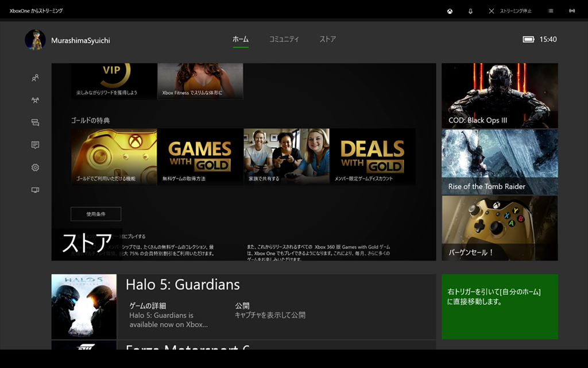Click the Halo 5: Guardians title
The height and width of the screenshot is (368, 588).
click(x=183, y=285)
